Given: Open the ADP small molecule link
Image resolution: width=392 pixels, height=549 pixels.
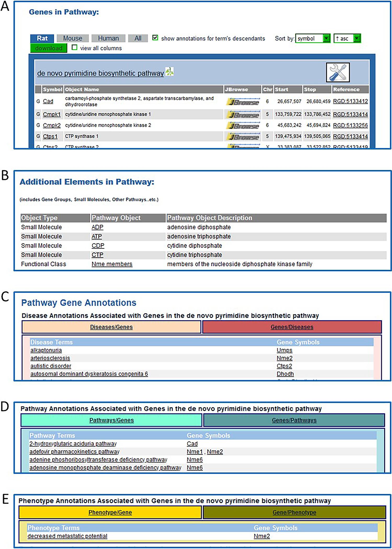Looking at the screenshot, I should tap(98, 227).
